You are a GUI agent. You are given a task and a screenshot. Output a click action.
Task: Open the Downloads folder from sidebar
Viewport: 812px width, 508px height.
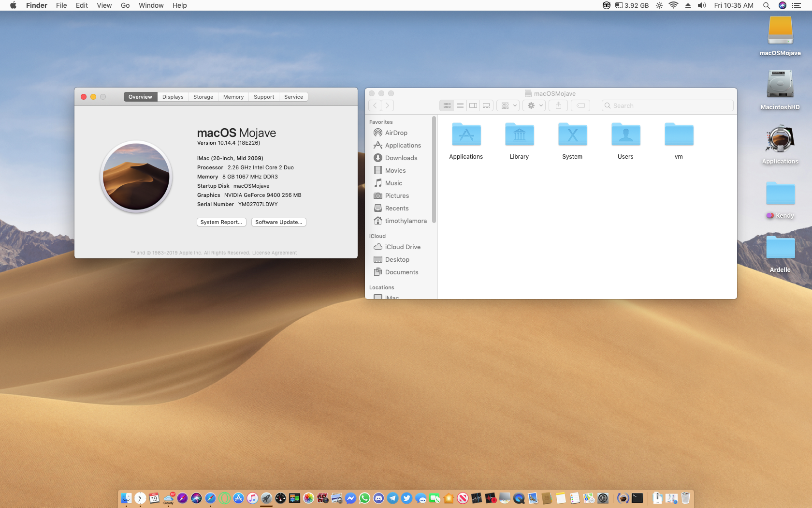pyautogui.click(x=401, y=158)
